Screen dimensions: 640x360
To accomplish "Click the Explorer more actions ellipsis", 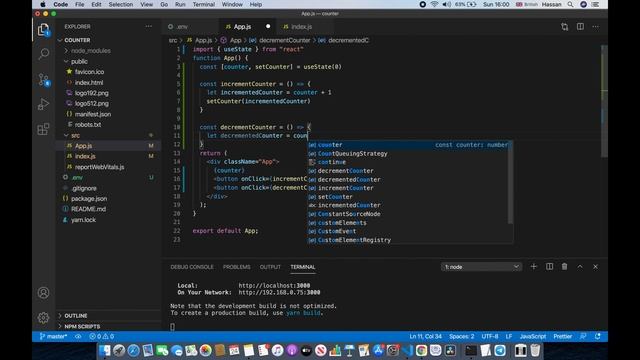I will [149, 27].
